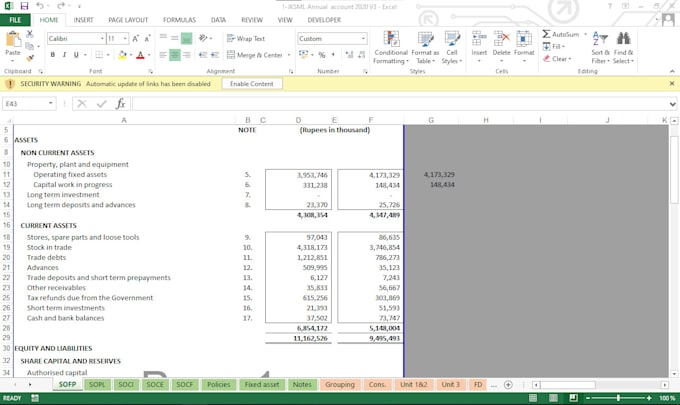Click the Borders icon
Screen dimensions: 680x405
[x=99, y=55]
